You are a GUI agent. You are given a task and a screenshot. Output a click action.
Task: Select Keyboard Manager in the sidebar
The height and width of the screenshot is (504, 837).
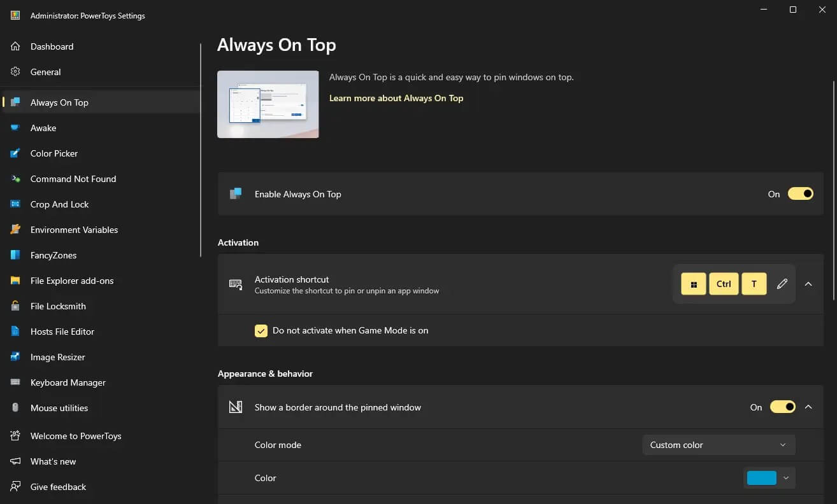click(x=101, y=382)
